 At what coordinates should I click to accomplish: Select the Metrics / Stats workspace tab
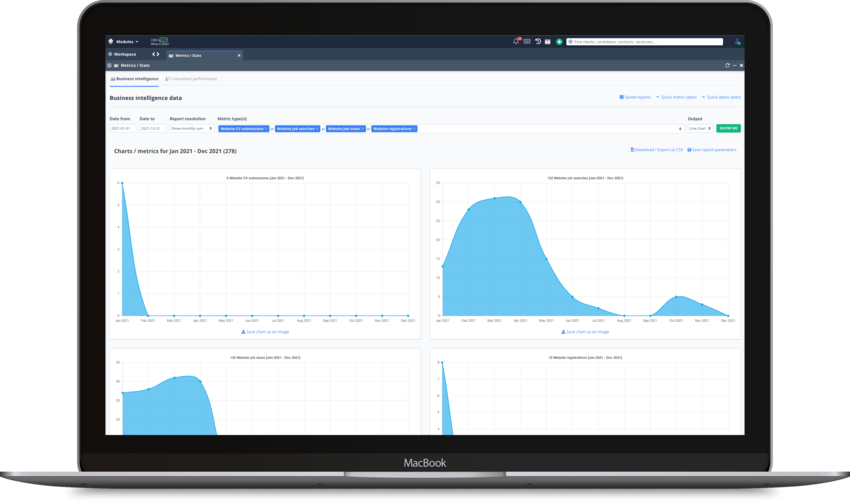(203, 55)
